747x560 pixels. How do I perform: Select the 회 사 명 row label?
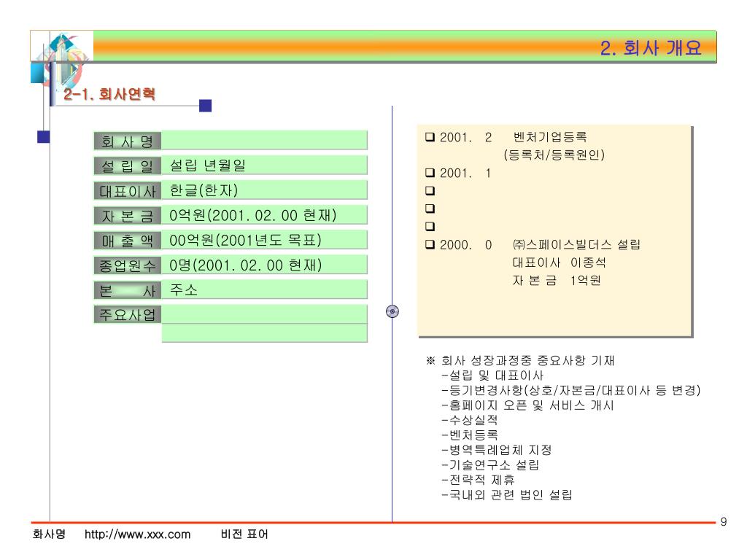[x=127, y=141]
